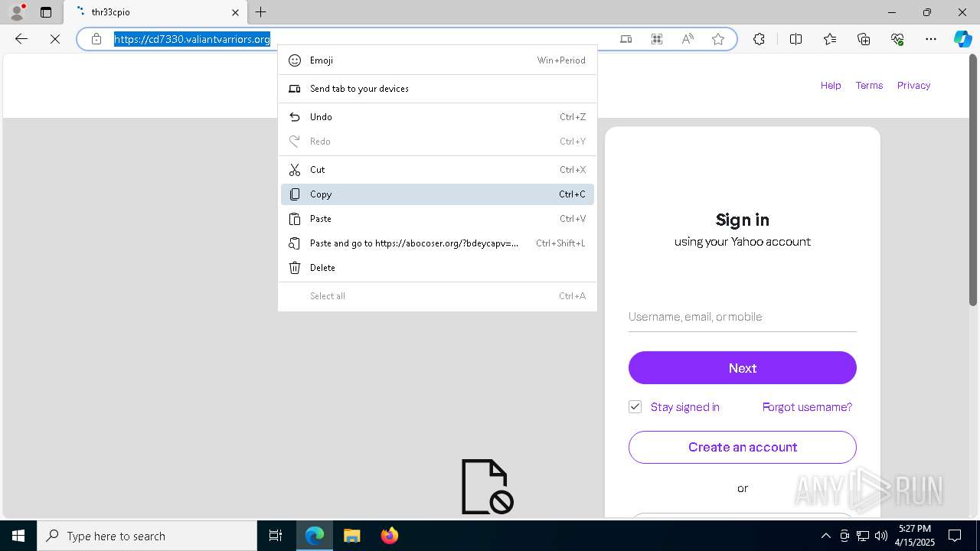The image size is (980, 551).
Task: Open the Windows Start menu
Action: [x=18, y=536]
